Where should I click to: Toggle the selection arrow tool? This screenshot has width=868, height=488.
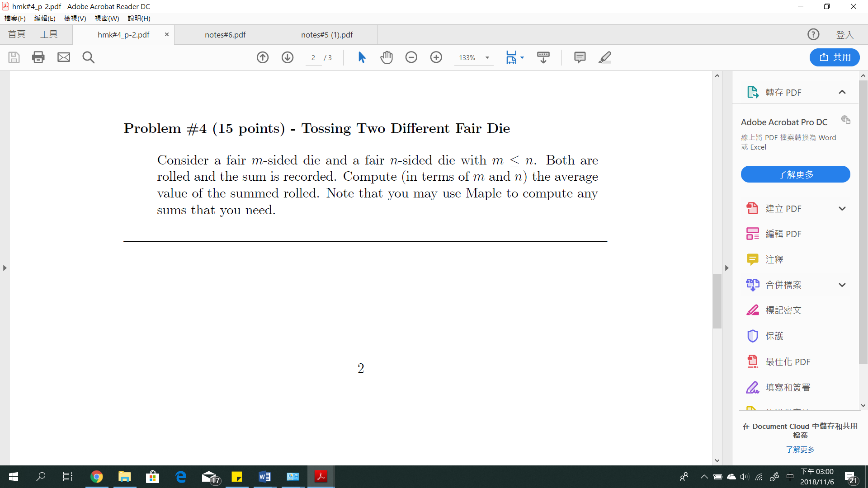point(361,57)
